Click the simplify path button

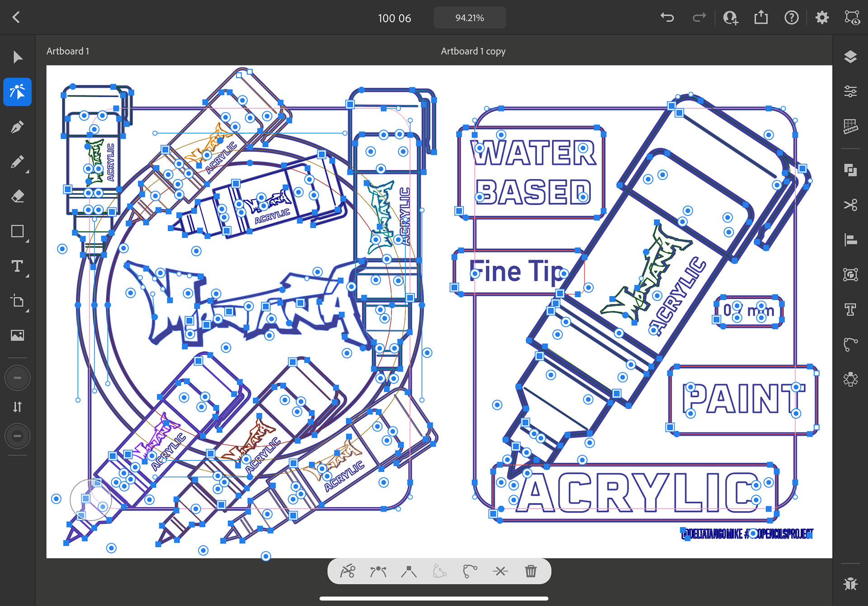tap(439, 571)
